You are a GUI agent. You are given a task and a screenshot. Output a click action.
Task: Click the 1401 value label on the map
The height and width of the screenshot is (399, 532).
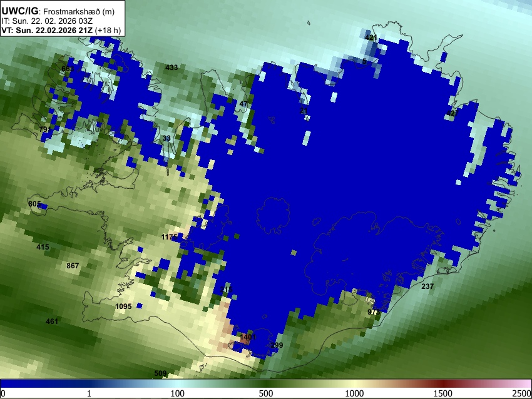[248, 337]
